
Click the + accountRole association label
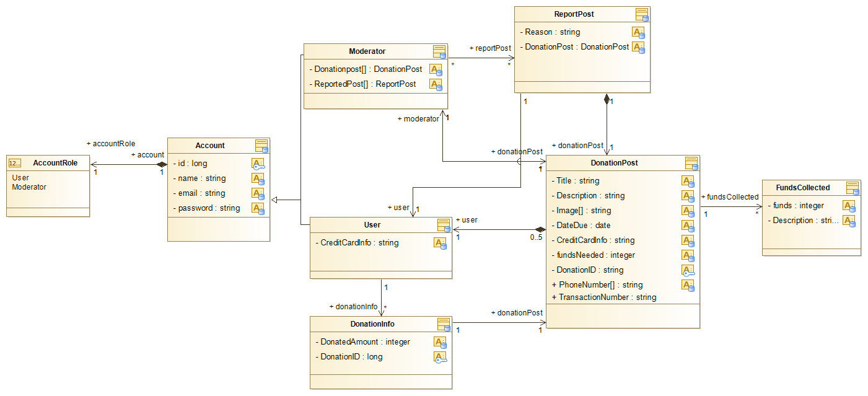click(x=111, y=143)
